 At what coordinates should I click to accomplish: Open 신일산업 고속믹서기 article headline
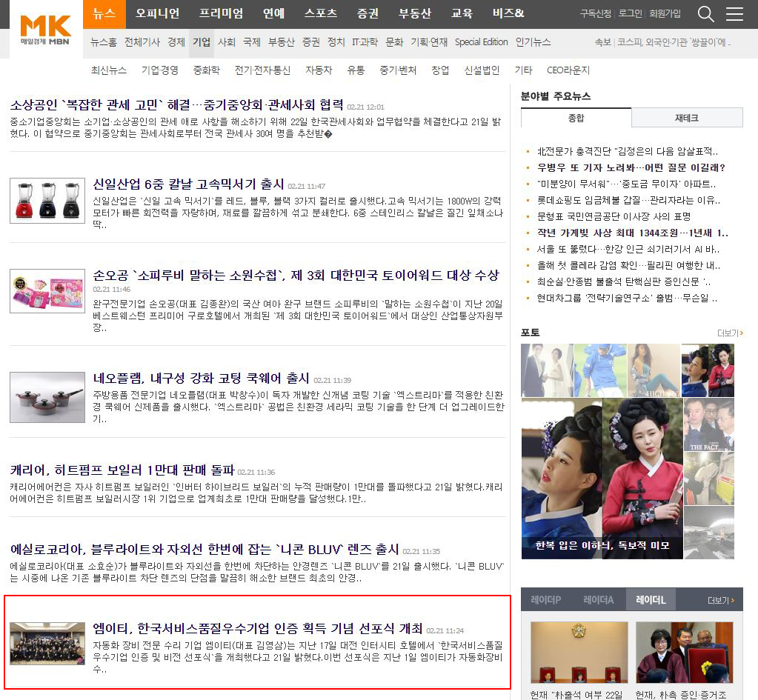pyautogui.click(x=188, y=184)
